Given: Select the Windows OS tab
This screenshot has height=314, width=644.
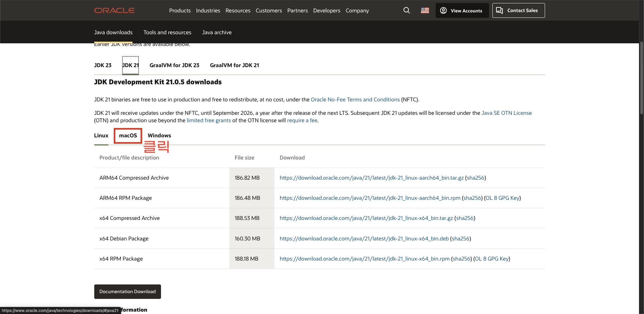Looking at the screenshot, I should (x=159, y=135).
